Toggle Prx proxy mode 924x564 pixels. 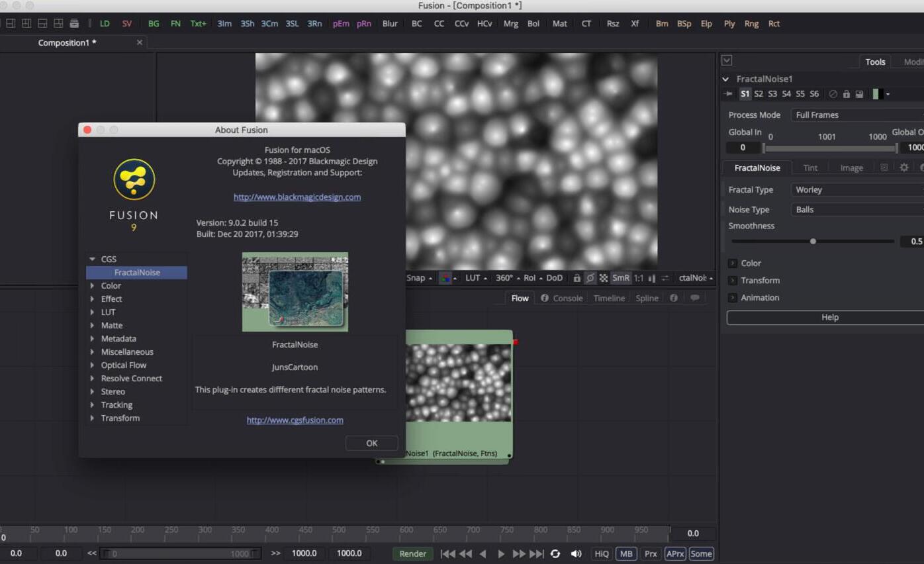[x=651, y=553]
